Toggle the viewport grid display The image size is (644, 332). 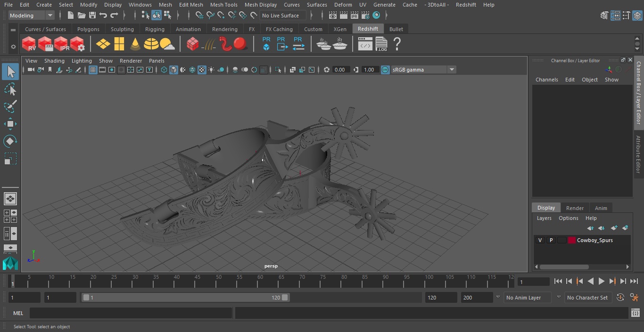click(93, 70)
